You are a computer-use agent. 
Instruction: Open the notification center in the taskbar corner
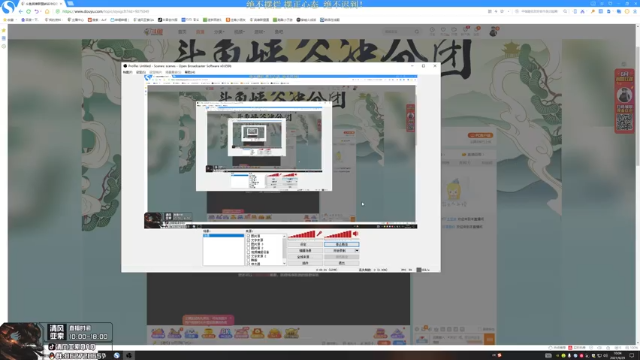coord(632,356)
